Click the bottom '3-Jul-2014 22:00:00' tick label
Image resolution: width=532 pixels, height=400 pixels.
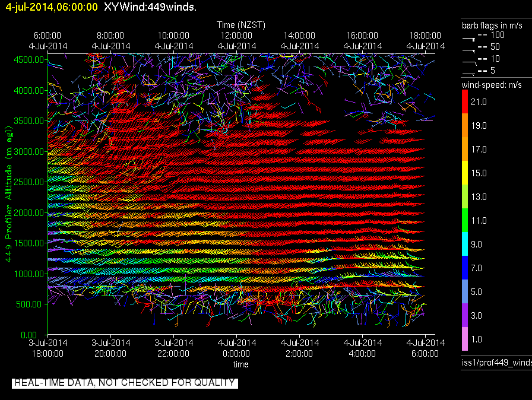[174, 348]
